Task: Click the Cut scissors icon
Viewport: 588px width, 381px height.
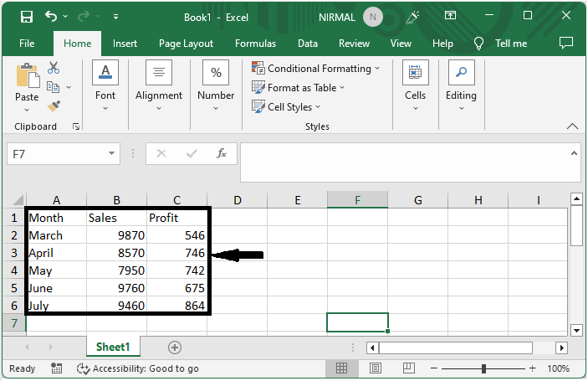Action: pyautogui.click(x=54, y=69)
